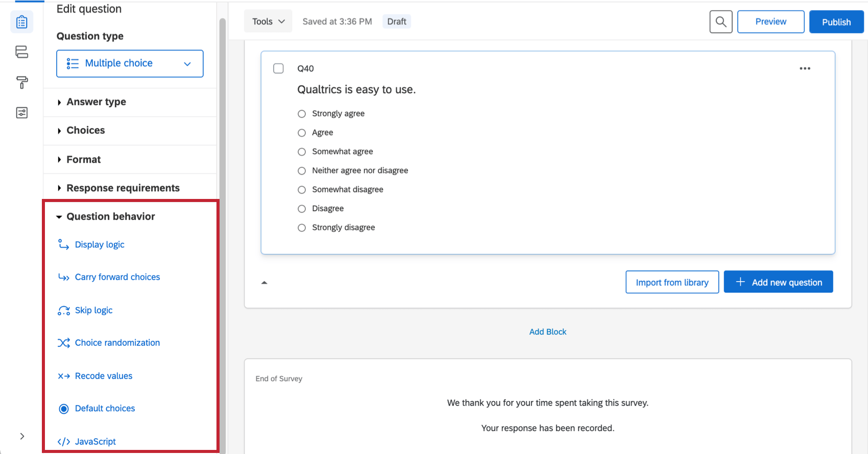The height and width of the screenshot is (454, 868).
Task: Expand the left sidebar arrow
Action: (22, 436)
